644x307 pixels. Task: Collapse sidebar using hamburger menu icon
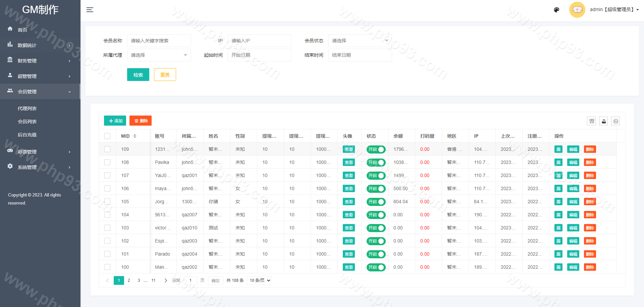pos(90,10)
